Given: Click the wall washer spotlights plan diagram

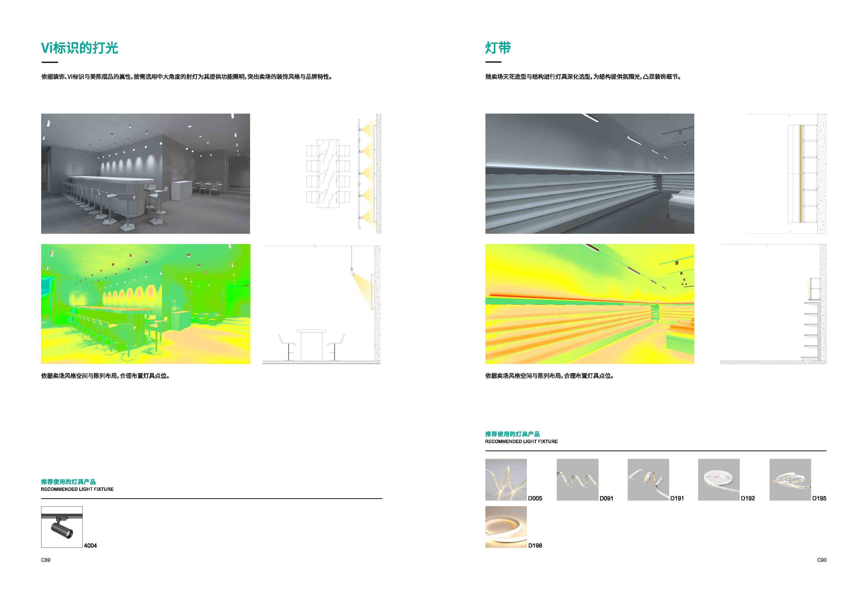Looking at the screenshot, I should [x=344, y=174].
